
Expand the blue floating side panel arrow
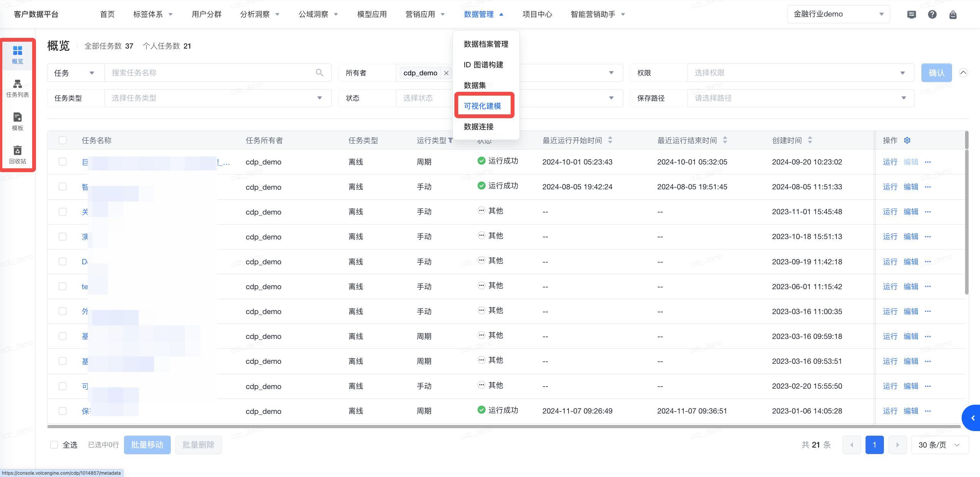pyautogui.click(x=972, y=418)
